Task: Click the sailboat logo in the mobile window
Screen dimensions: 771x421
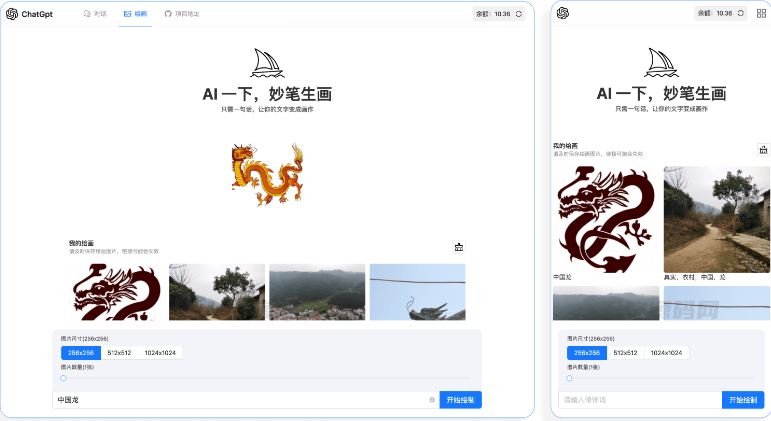Action: [x=661, y=62]
